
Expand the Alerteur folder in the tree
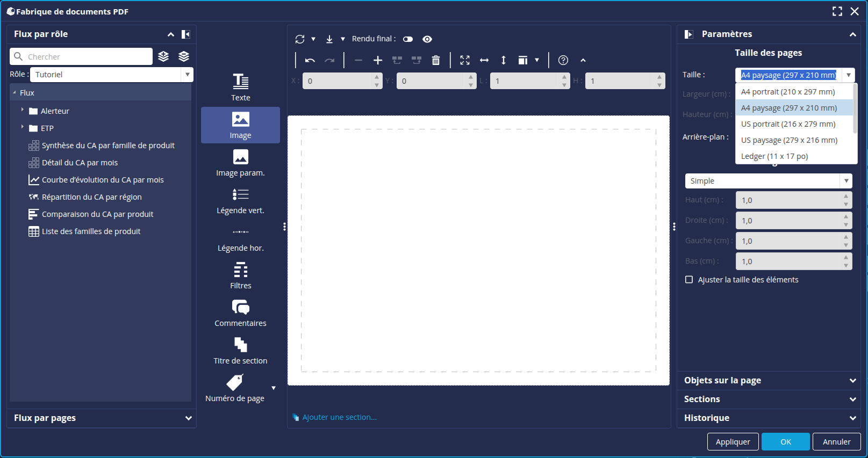pos(23,110)
